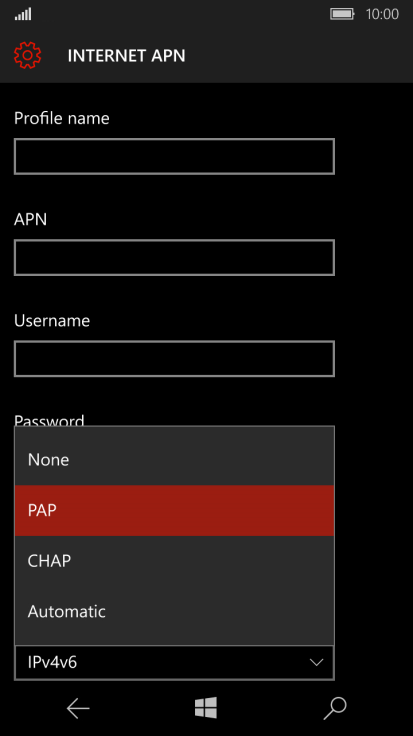Open Start via Windows logo button
Image resolution: width=413 pixels, height=736 pixels.
[x=206, y=708]
